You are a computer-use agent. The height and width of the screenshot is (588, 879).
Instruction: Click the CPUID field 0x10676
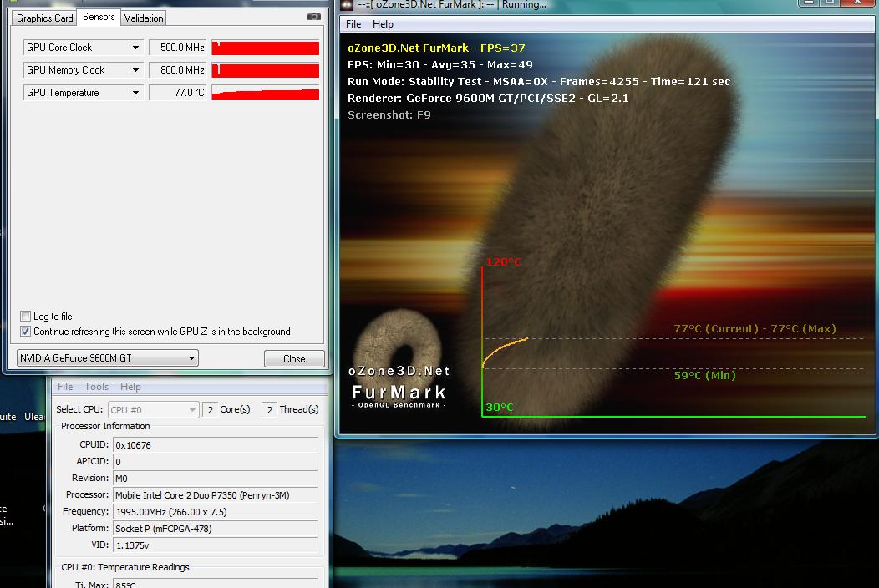[x=216, y=445]
